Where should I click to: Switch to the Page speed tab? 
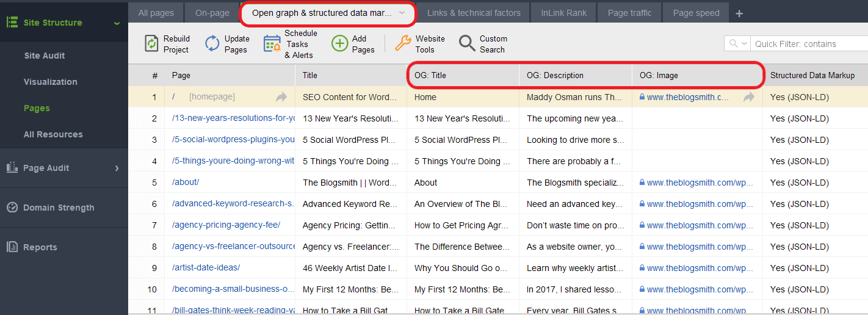[x=696, y=13]
